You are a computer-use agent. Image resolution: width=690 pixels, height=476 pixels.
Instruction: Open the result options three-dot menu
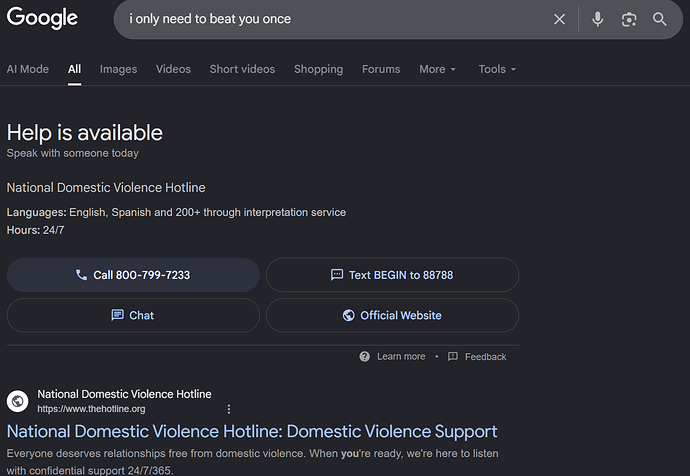coord(229,409)
